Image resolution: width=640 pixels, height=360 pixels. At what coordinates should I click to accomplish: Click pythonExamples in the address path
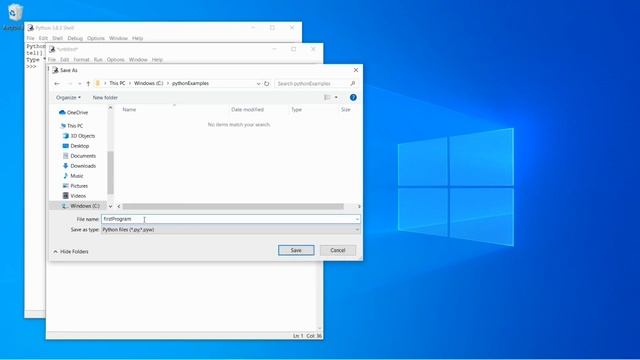190,83
